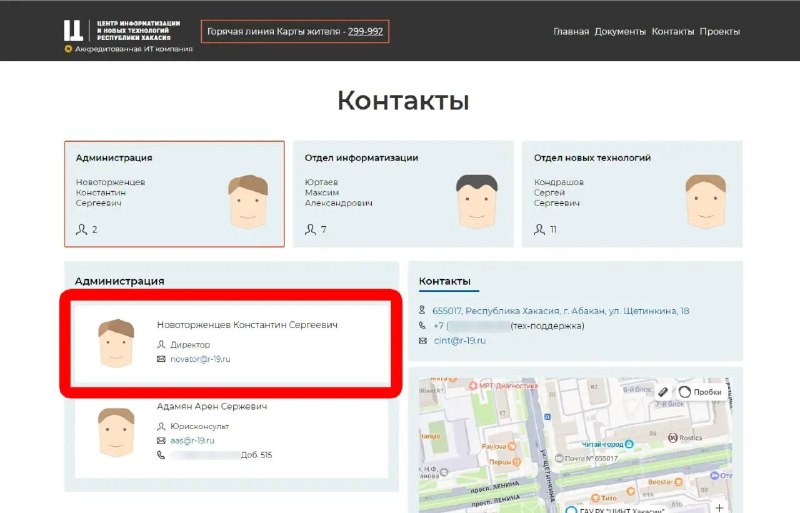Click avatar of Юртаев Максим Александрович

477,201
